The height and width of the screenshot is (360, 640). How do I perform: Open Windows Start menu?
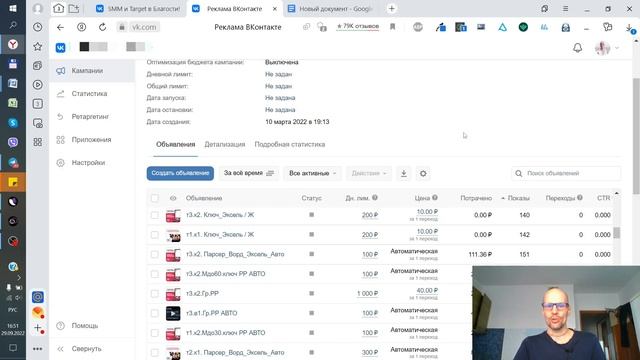tap(13, 8)
